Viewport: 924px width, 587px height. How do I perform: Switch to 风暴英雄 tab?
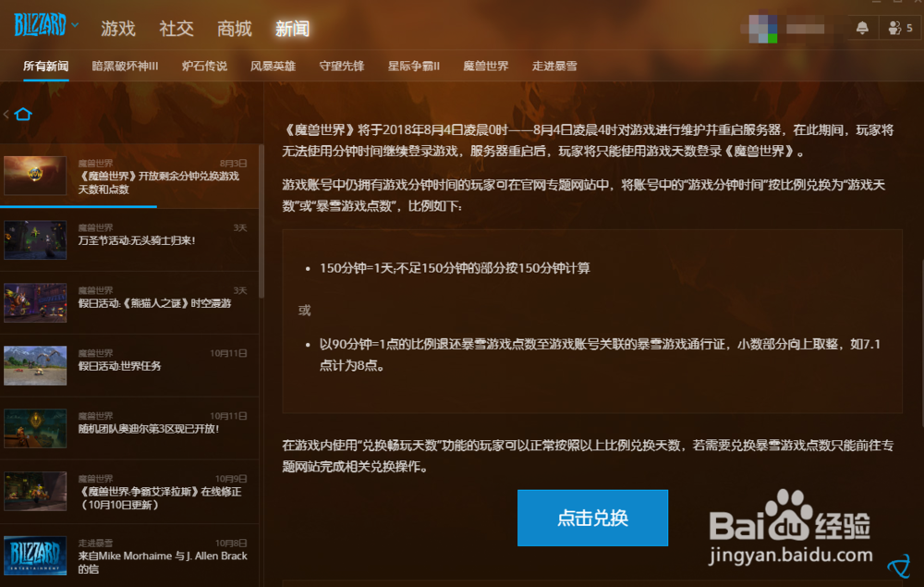(x=273, y=66)
